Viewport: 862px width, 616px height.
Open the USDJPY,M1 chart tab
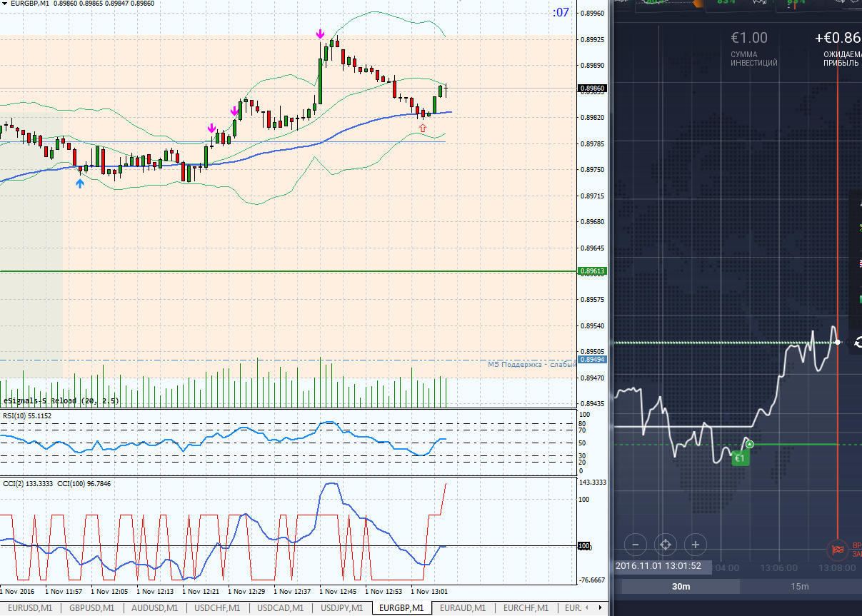click(x=341, y=608)
